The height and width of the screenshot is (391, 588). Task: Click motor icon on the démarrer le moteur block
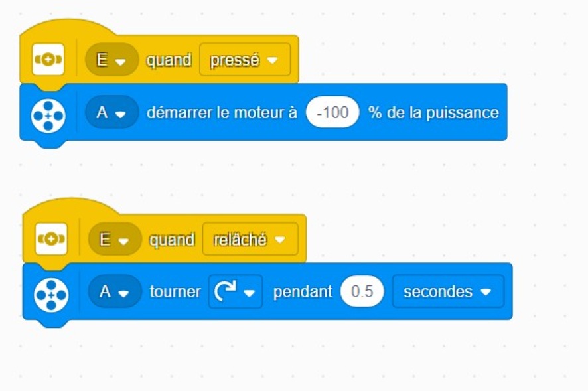coord(48,113)
